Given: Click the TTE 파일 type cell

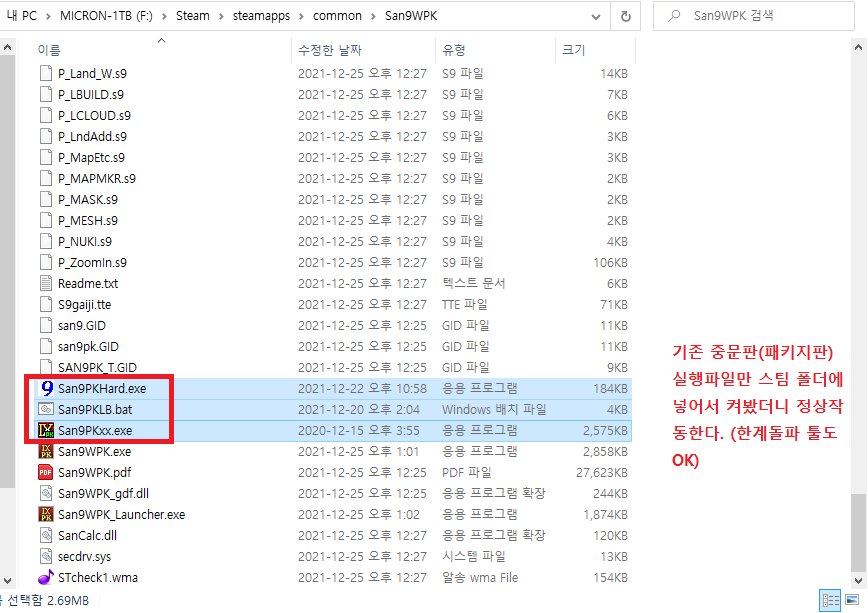Looking at the screenshot, I should (x=464, y=305).
